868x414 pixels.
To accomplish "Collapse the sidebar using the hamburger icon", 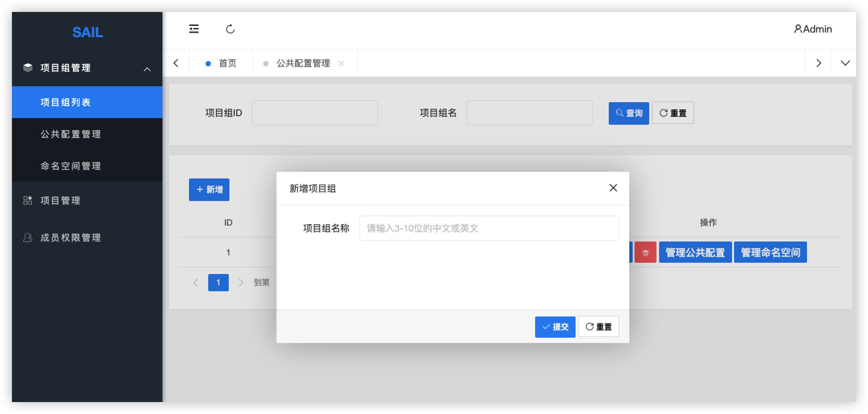I will 194,29.
